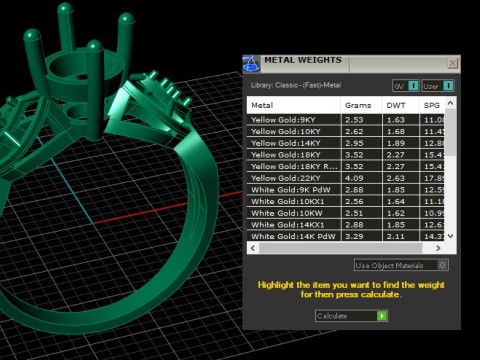Click the horizontal scrollbar left arrow
Image resolution: width=480 pixels, height=360 pixels.
[x=253, y=248]
